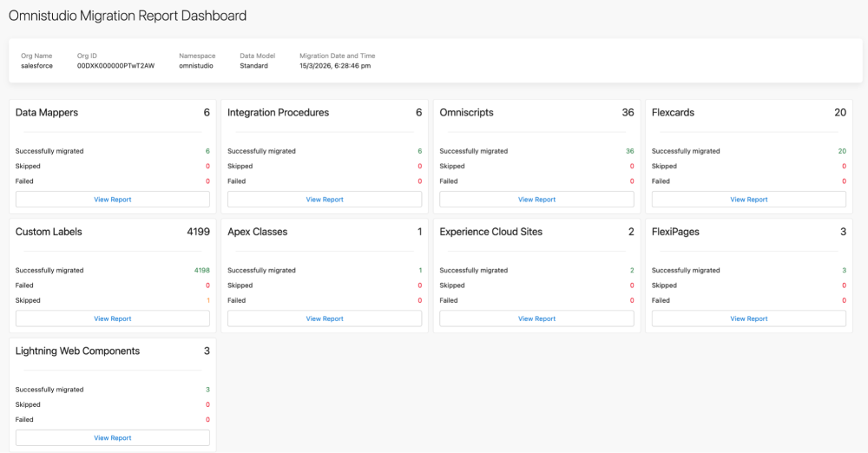Click the migration date 15/3/2026, 6:28:46 pm
Viewport: 868px width, 453px height.
tap(335, 65)
